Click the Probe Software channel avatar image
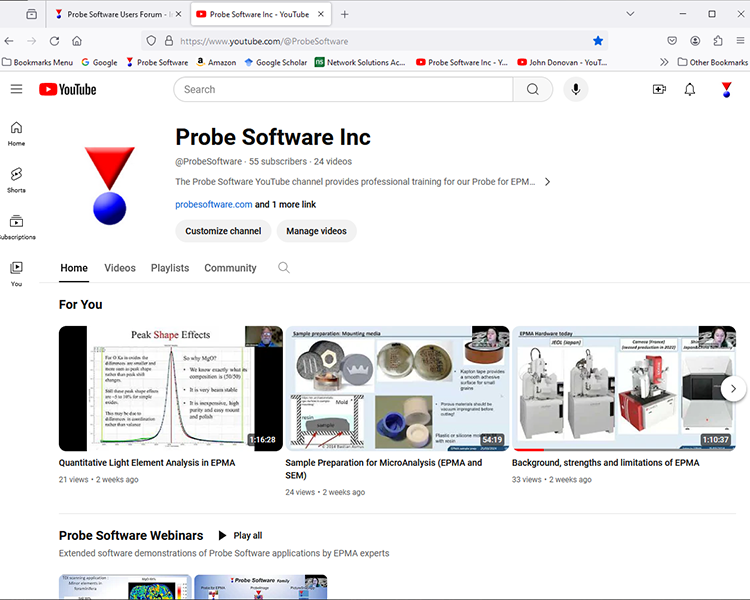Screen dimensions: 750x600 click(110, 186)
